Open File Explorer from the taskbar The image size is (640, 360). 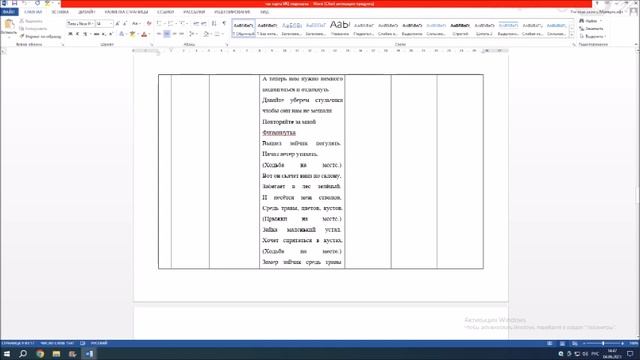click(56, 353)
